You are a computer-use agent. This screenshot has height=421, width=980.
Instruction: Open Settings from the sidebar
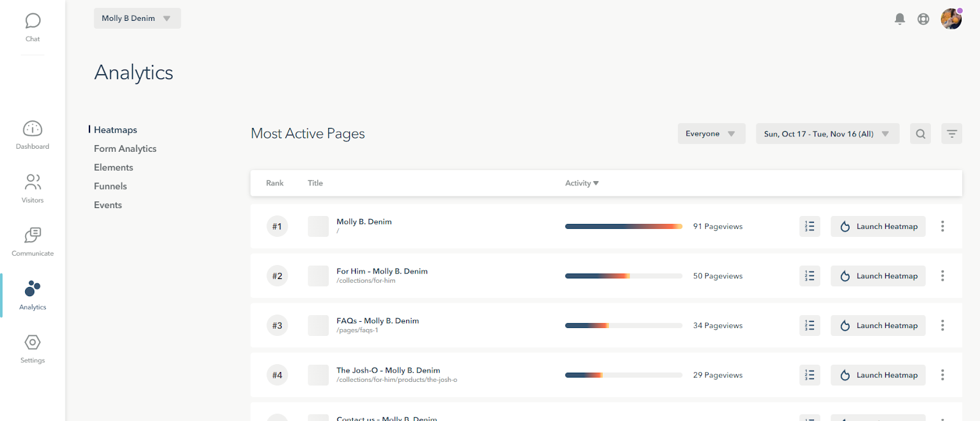(32, 349)
